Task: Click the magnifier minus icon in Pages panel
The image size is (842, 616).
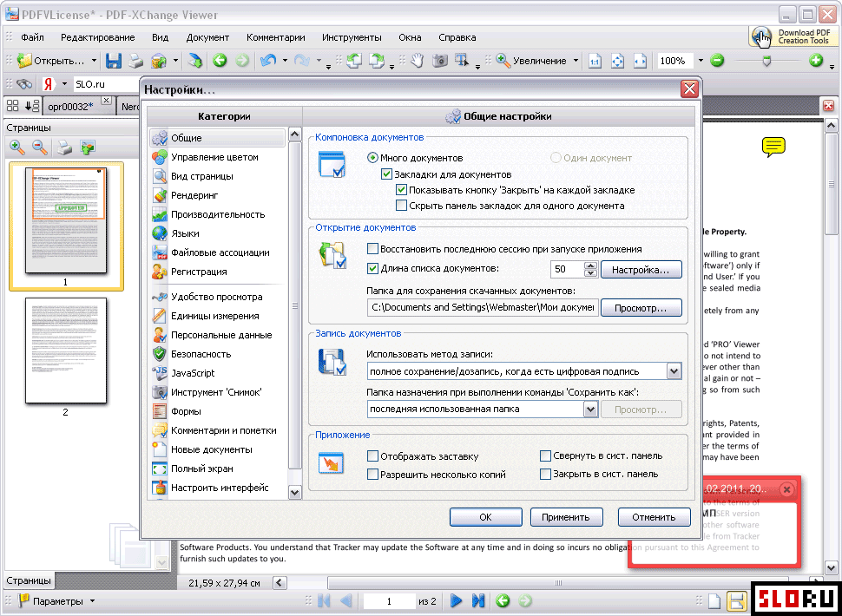Action: coord(40,147)
